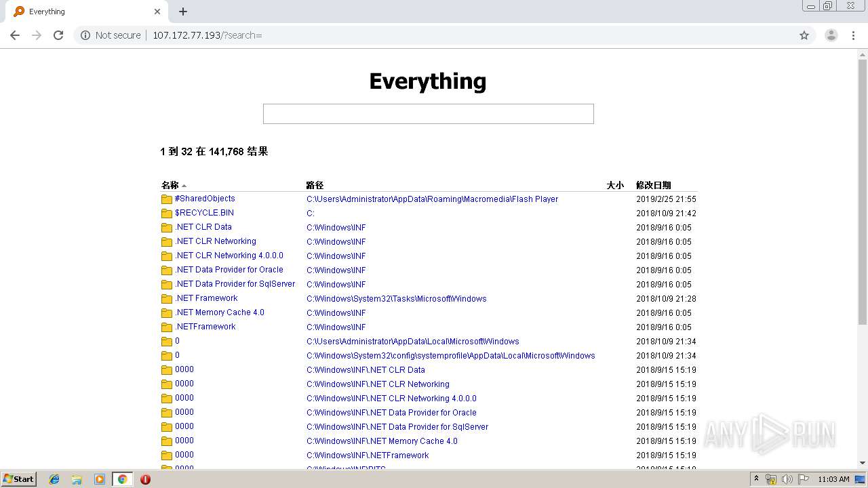Open C:\Windows\INF\.NET CLR Data path link
The image size is (868, 488).
click(366, 370)
